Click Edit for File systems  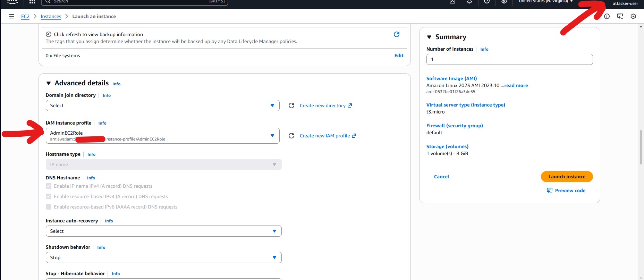pos(399,56)
